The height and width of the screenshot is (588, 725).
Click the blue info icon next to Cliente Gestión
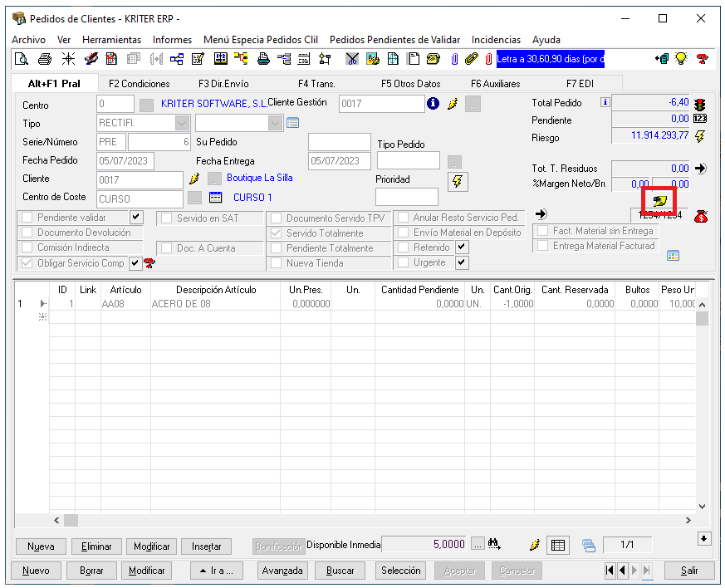click(433, 104)
